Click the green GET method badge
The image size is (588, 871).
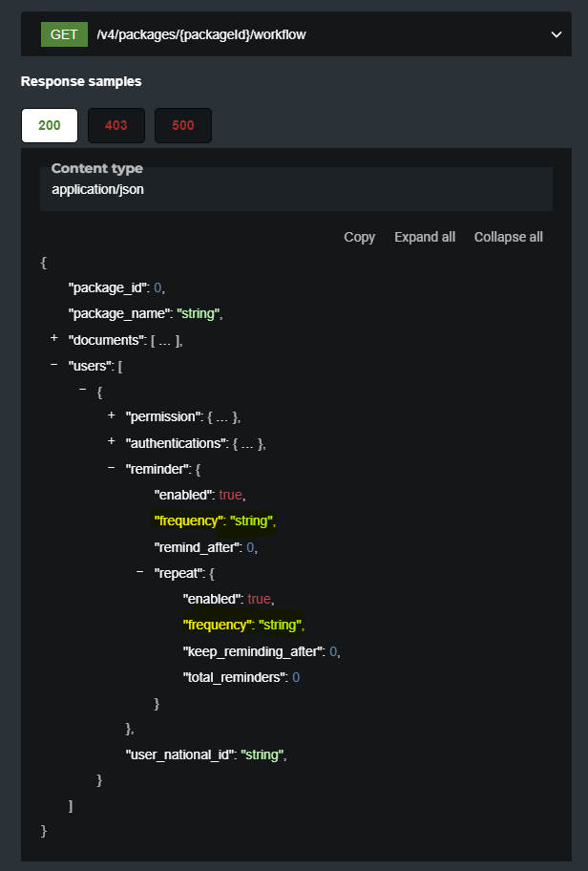[x=64, y=35]
